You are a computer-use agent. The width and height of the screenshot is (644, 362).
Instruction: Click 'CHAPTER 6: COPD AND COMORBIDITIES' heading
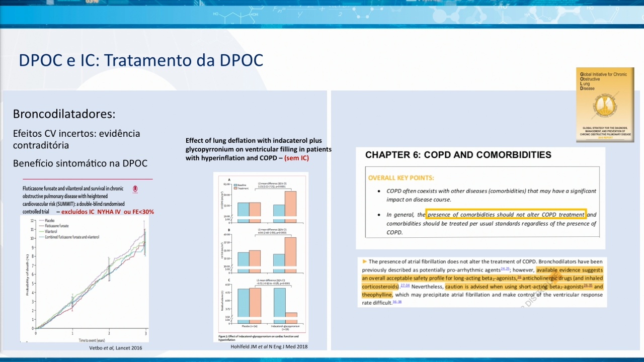click(458, 155)
